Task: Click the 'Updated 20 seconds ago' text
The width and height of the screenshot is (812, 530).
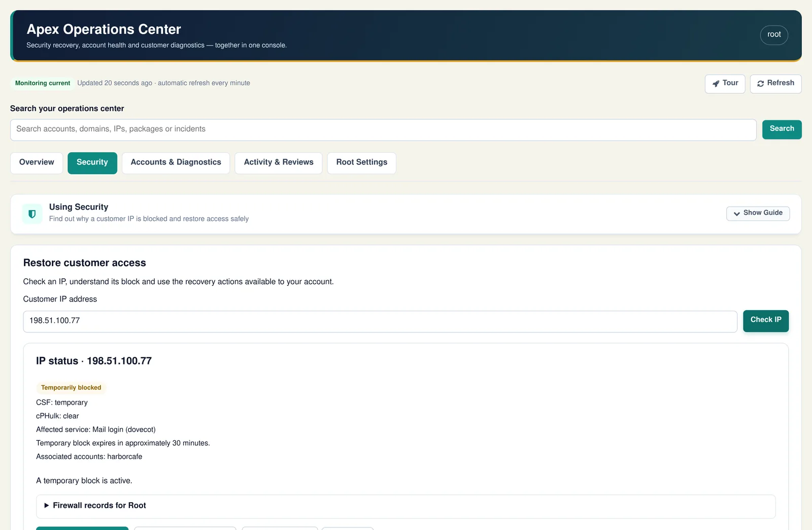Action: point(115,83)
